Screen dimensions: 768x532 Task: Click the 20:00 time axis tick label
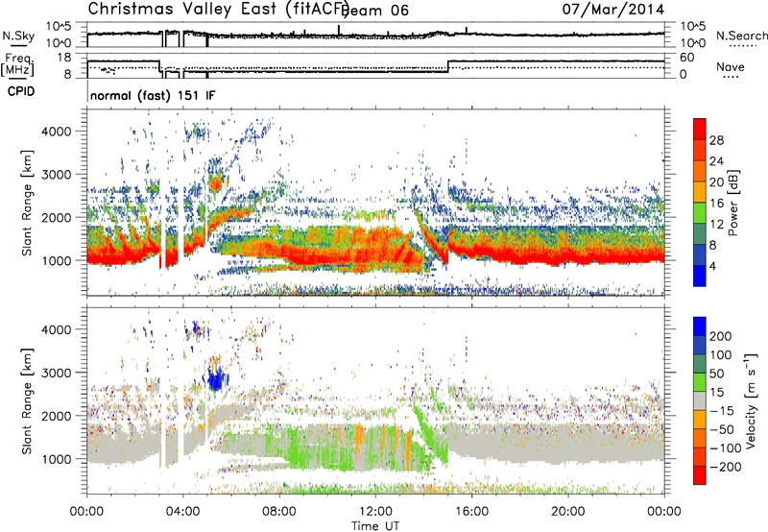pos(568,512)
